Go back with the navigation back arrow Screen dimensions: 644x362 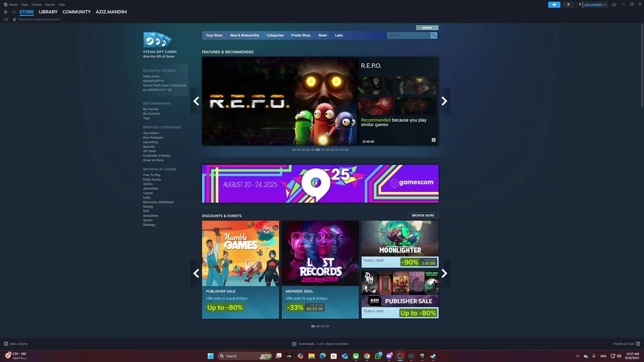[x=6, y=12]
